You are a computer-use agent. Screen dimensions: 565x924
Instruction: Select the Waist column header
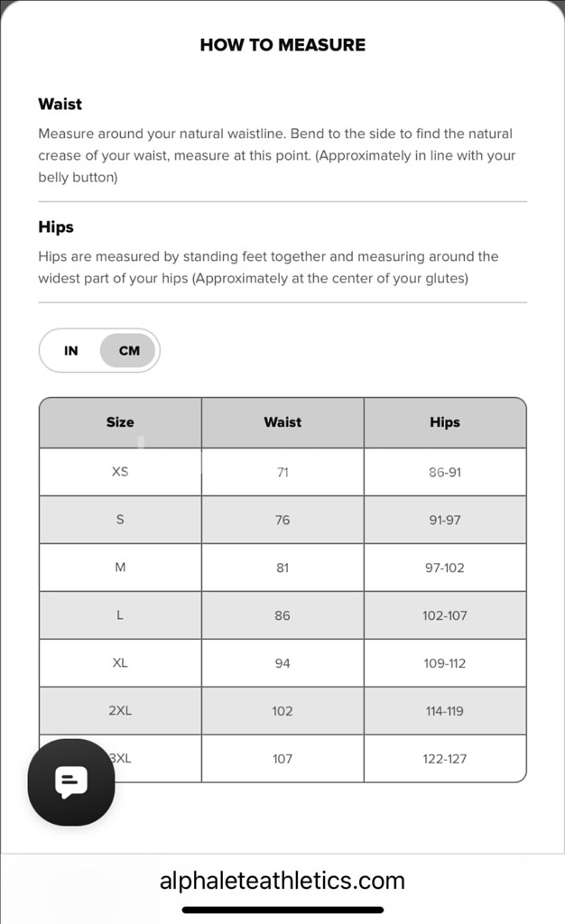click(x=282, y=421)
